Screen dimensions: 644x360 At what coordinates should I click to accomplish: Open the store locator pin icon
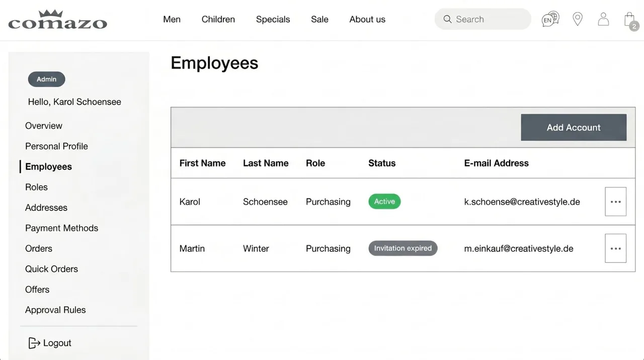(x=578, y=19)
